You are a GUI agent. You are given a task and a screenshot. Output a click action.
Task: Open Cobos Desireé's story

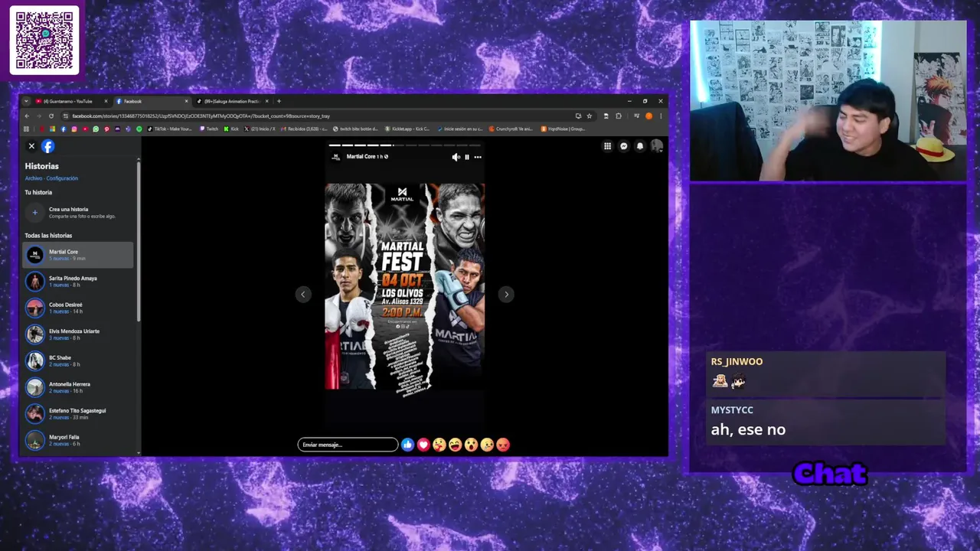coord(78,308)
